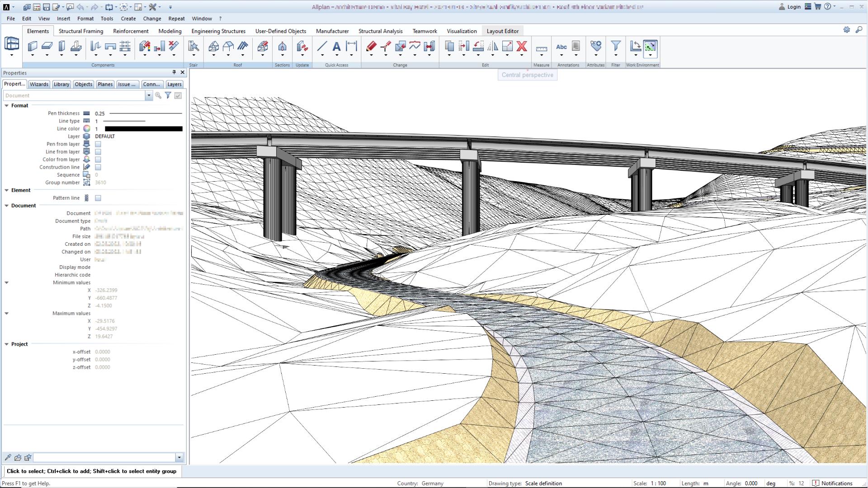Open the Measure ruler tool

(x=541, y=48)
